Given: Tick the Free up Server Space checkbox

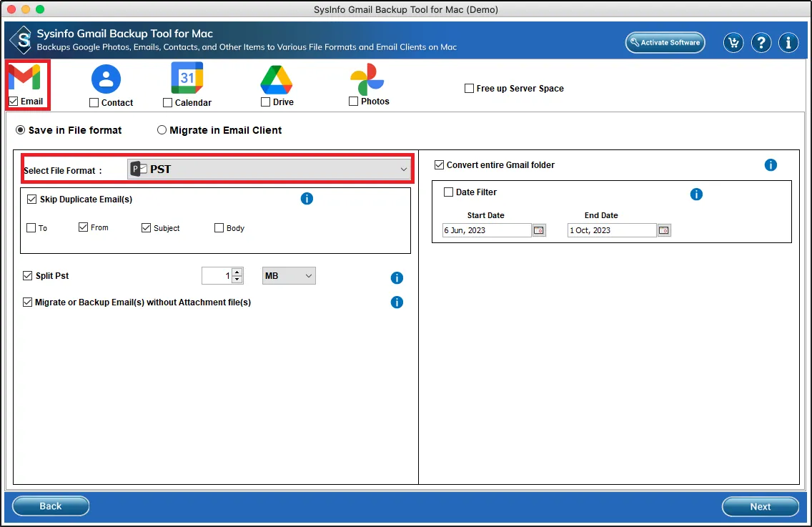Looking at the screenshot, I should 469,89.
